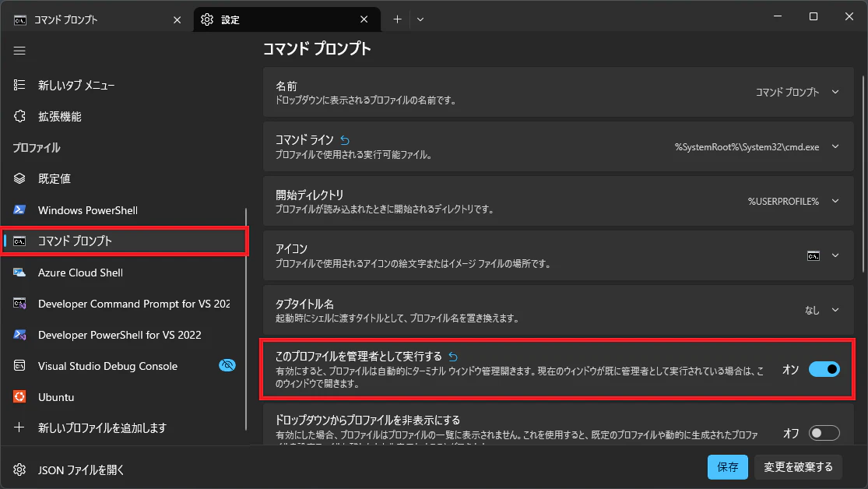Click the 新しいタブ メニュー list icon
Screen dimensions: 868x489
19,85
